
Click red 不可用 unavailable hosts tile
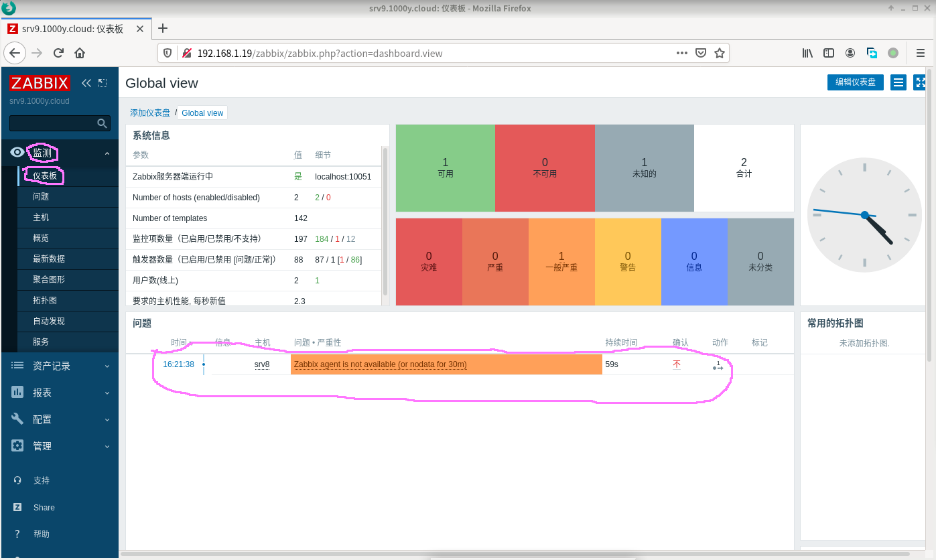coord(545,168)
